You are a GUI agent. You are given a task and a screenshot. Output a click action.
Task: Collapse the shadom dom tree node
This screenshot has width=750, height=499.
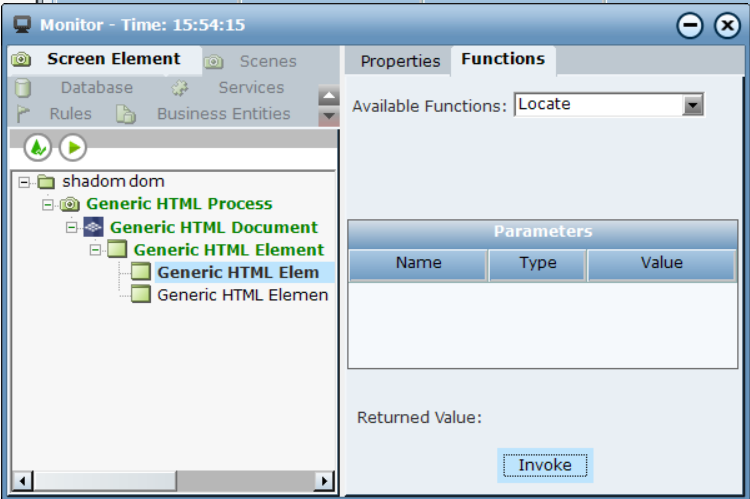click(x=24, y=182)
